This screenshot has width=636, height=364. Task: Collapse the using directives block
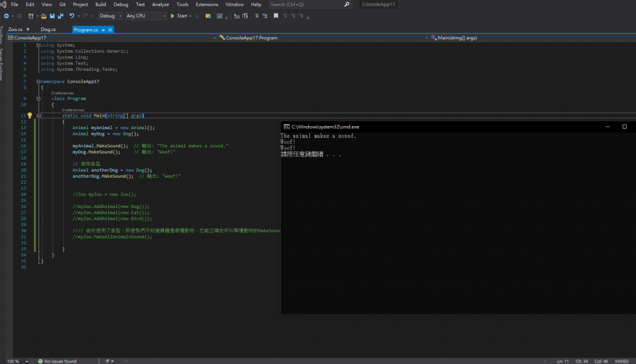pos(38,45)
